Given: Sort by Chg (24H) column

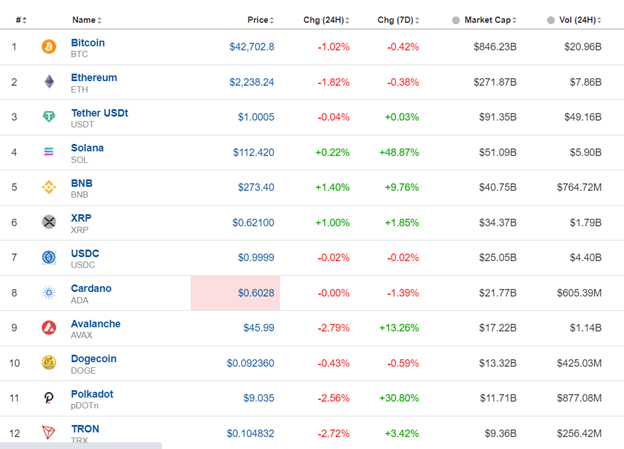Looking at the screenshot, I should (x=326, y=20).
